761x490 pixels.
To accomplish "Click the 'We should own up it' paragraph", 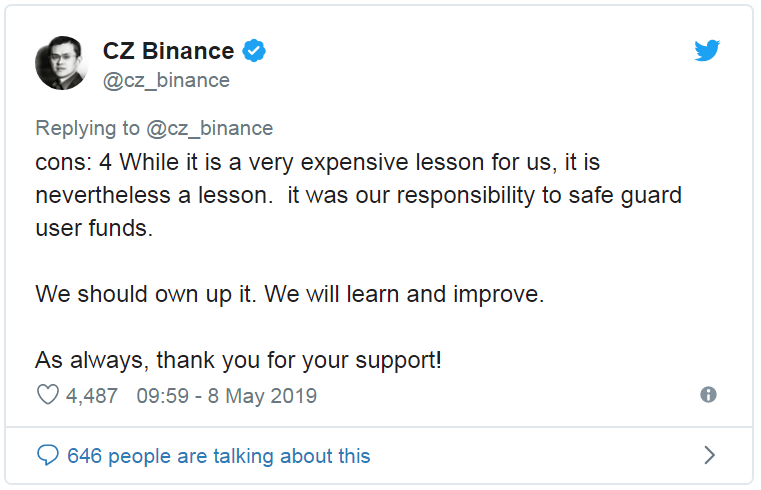I will pos(289,294).
